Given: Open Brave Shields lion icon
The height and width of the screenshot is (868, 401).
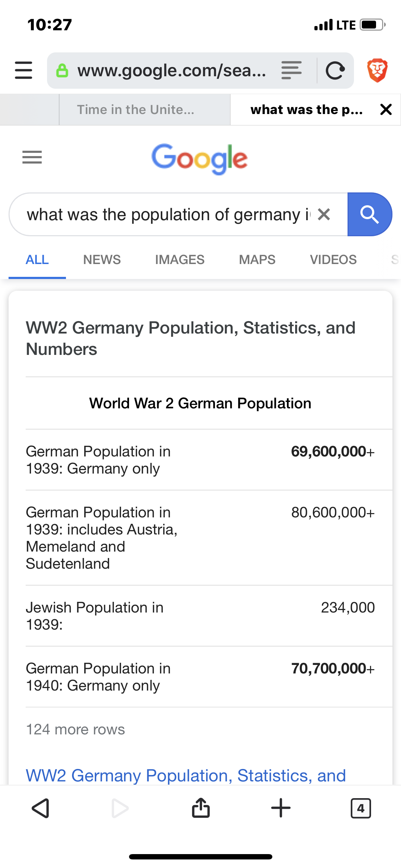Looking at the screenshot, I should (x=377, y=70).
